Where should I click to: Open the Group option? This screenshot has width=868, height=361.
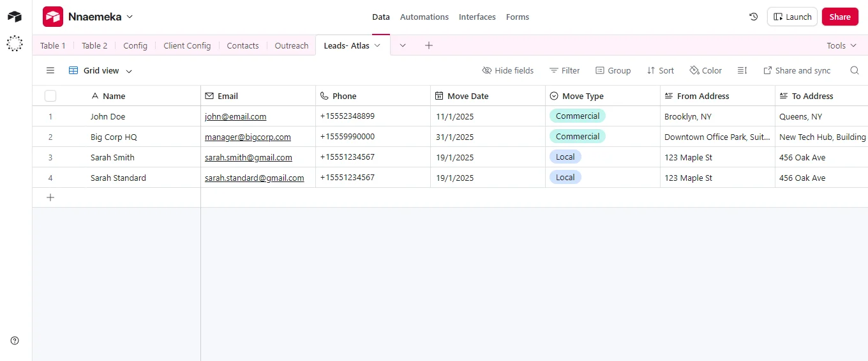click(613, 71)
